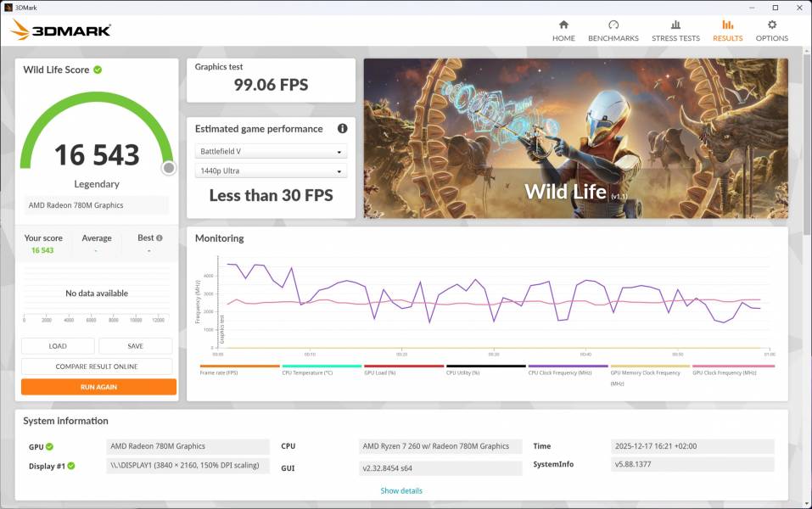Click the 3DMark logo

tap(60, 31)
